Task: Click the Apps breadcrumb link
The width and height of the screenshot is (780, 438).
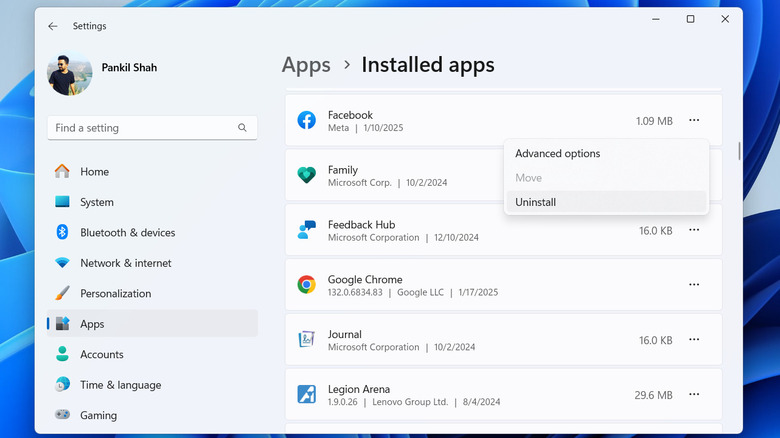Action: 306,65
